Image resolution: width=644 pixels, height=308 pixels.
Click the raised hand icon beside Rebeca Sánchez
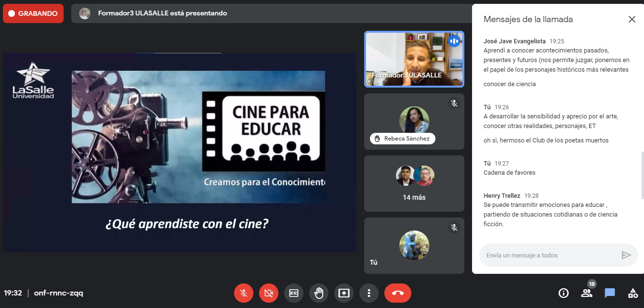[x=377, y=139]
